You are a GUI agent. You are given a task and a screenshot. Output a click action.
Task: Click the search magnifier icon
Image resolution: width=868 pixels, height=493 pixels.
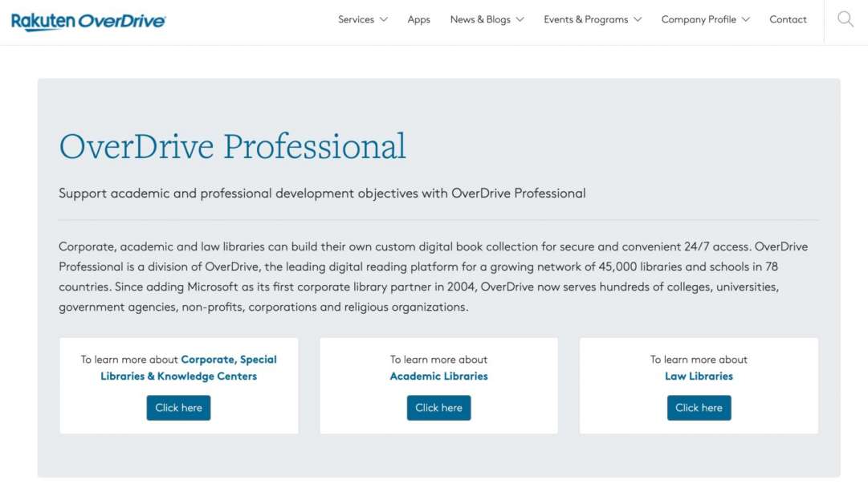click(845, 19)
